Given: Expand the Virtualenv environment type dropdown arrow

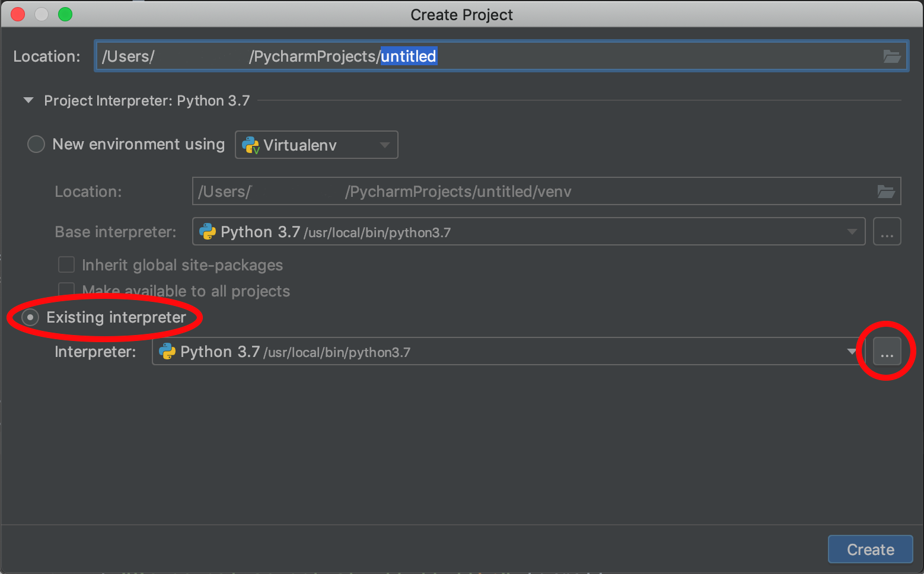Looking at the screenshot, I should click(384, 145).
